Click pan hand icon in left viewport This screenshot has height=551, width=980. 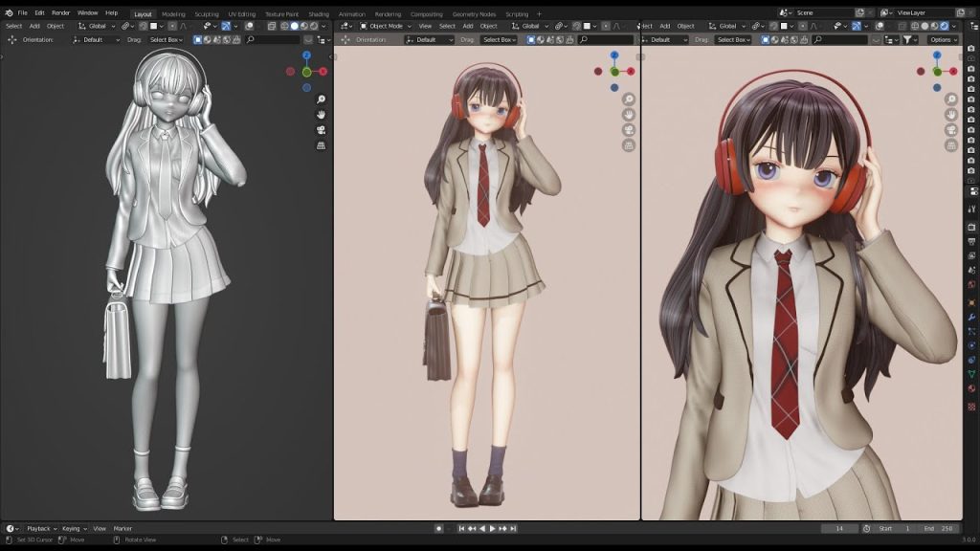(321, 115)
